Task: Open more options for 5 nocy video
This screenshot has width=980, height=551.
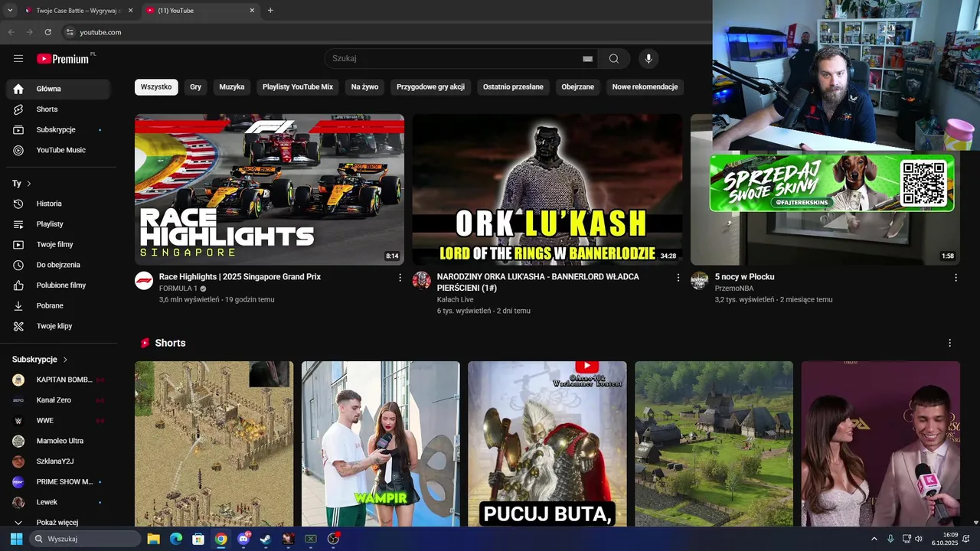Action: coord(955,278)
